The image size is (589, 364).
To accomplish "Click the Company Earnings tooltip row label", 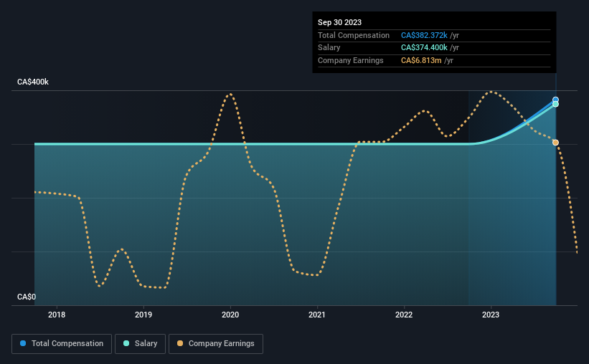I will pos(351,60).
